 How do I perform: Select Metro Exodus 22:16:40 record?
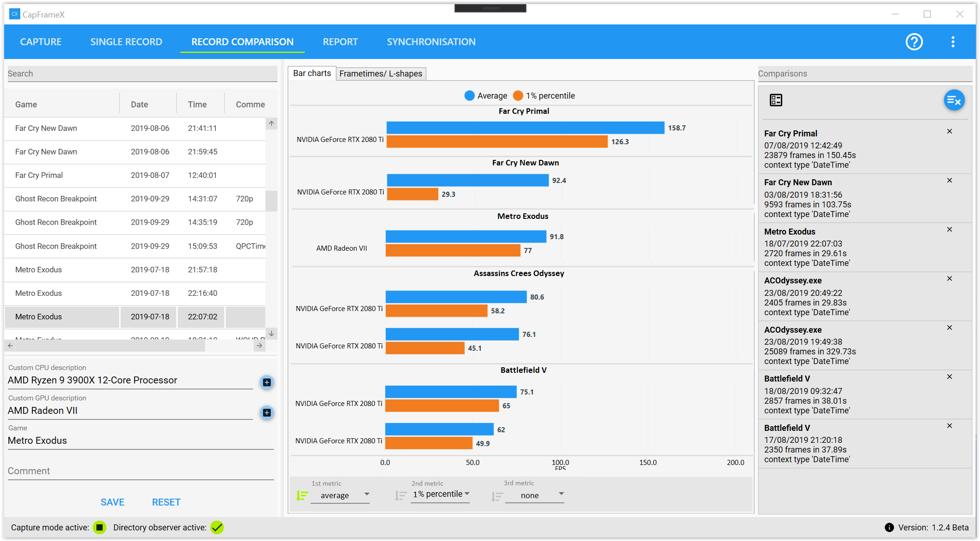(135, 294)
